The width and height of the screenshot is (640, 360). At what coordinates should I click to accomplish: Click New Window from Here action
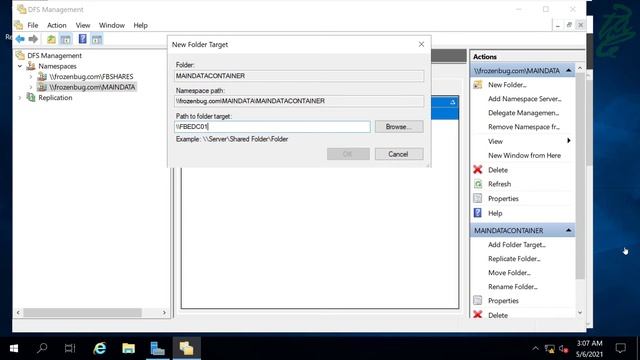524,156
